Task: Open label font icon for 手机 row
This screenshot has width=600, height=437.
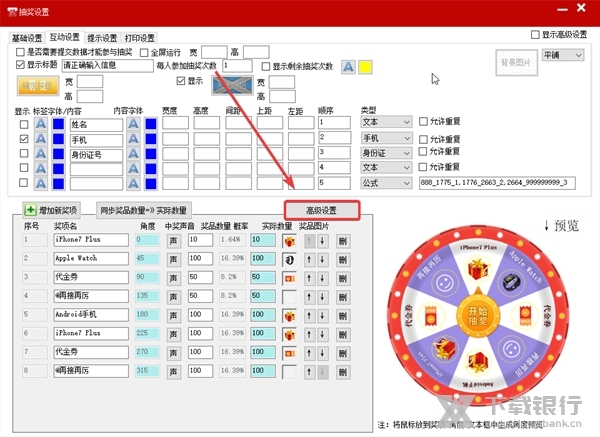Action: click(41, 139)
